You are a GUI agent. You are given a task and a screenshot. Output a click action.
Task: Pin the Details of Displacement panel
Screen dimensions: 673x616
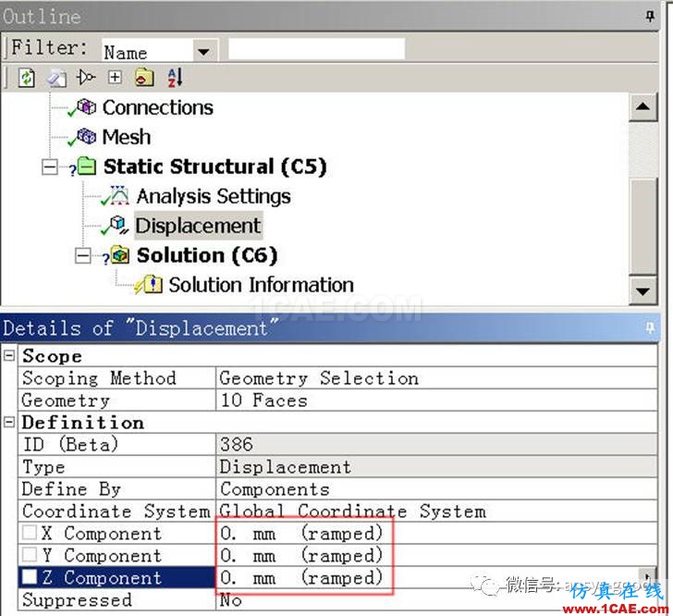pos(650,327)
